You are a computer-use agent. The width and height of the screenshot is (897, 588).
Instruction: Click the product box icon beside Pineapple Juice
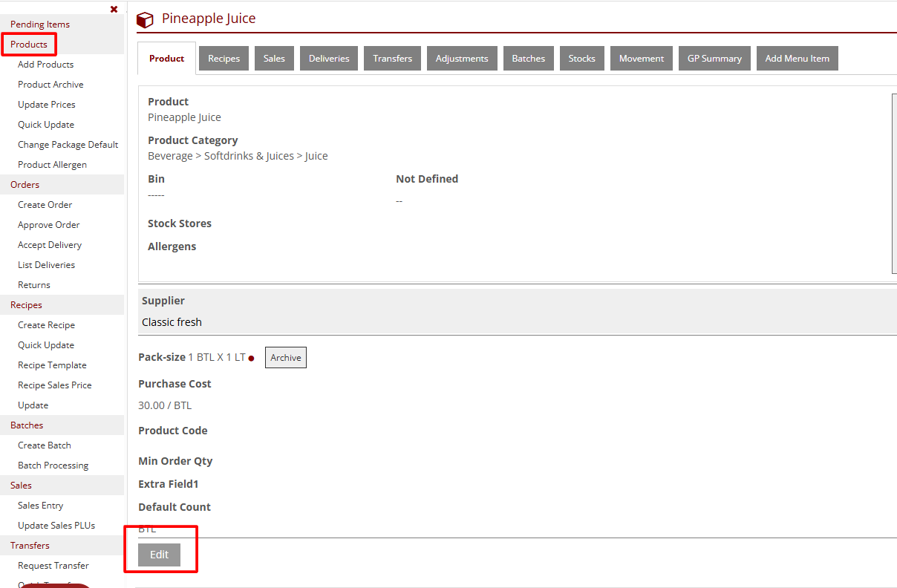click(x=145, y=20)
